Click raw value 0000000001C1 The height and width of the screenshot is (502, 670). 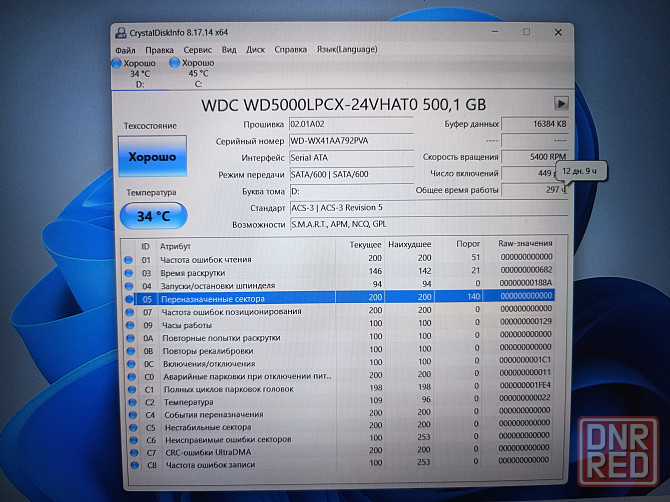[525, 360]
